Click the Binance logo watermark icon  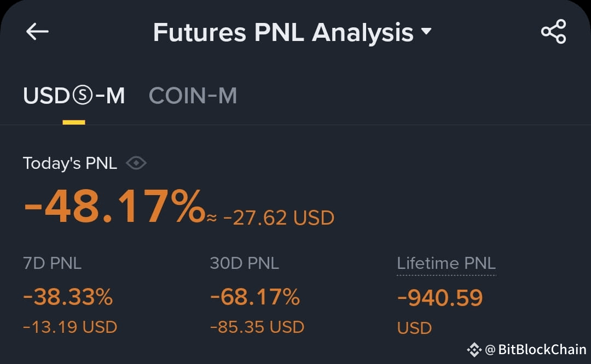click(x=474, y=350)
